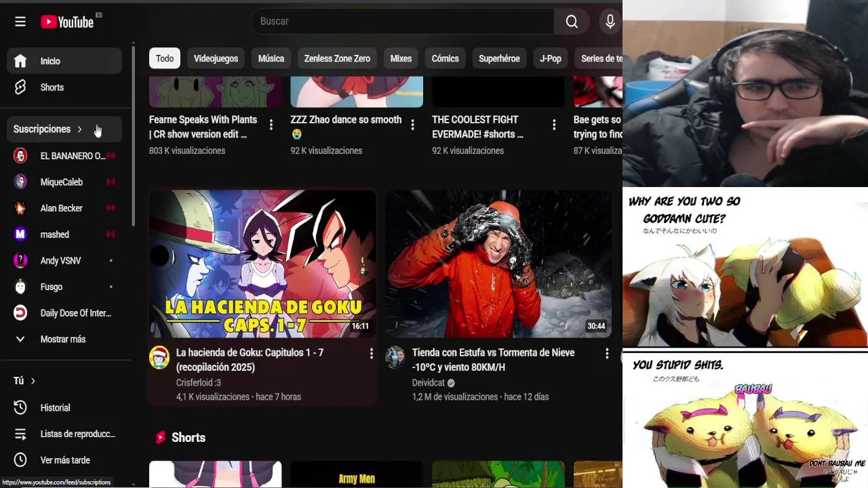Viewport: 868px width, 488px height.
Task: Select the Cómics filter chip
Action: click(x=446, y=58)
